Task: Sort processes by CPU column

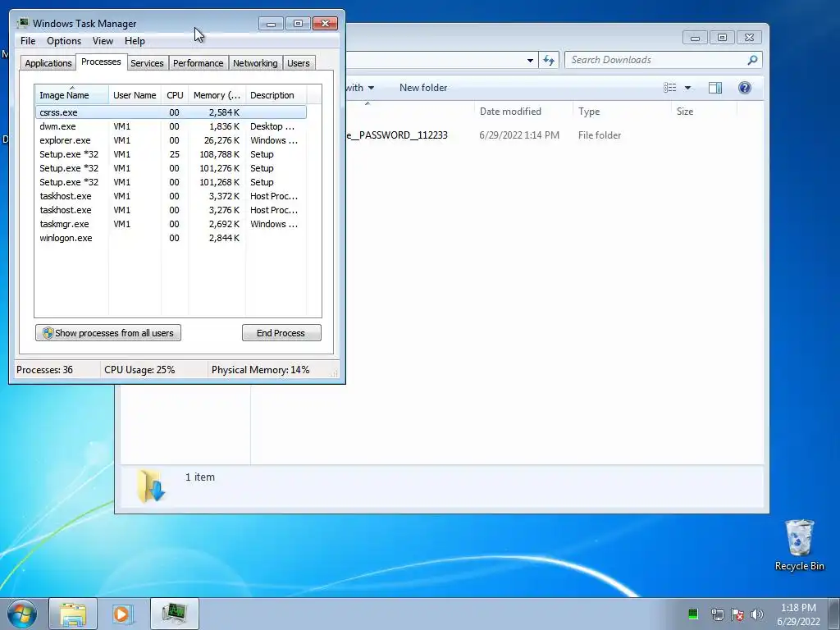Action: tap(175, 95)
